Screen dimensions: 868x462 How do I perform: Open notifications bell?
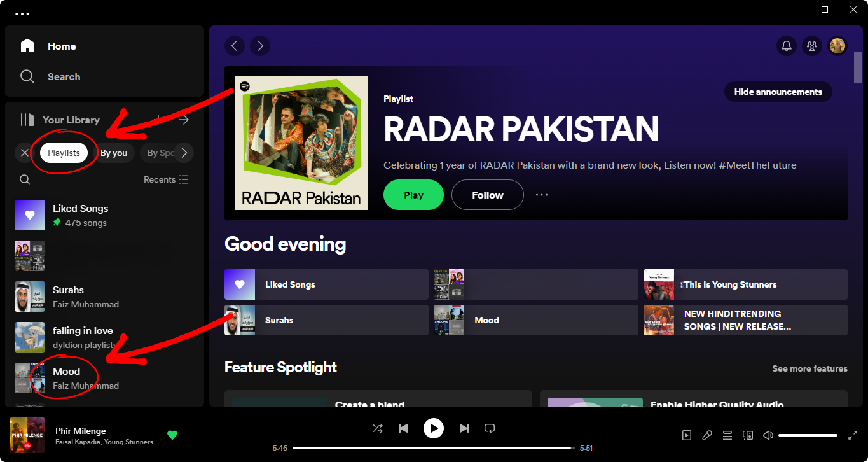point(787,46)
